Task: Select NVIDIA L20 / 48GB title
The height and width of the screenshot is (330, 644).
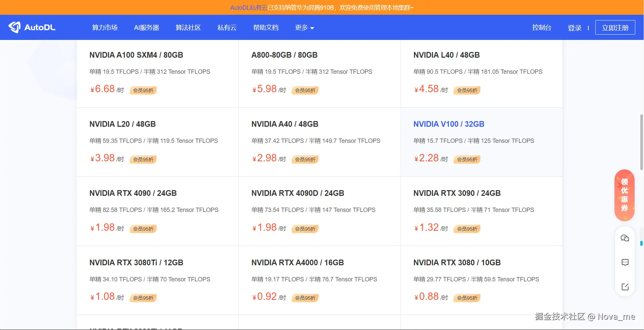Action: (x=122, y=124)
